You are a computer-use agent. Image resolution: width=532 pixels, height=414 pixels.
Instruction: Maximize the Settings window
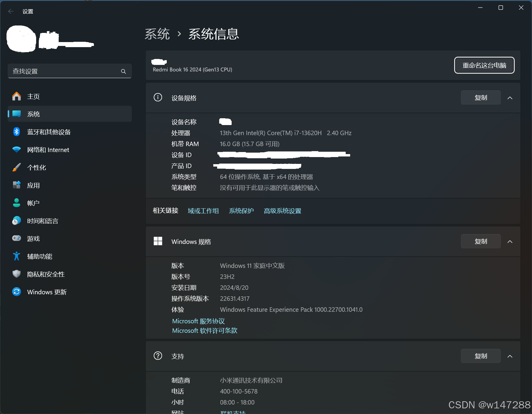point(501,8)
